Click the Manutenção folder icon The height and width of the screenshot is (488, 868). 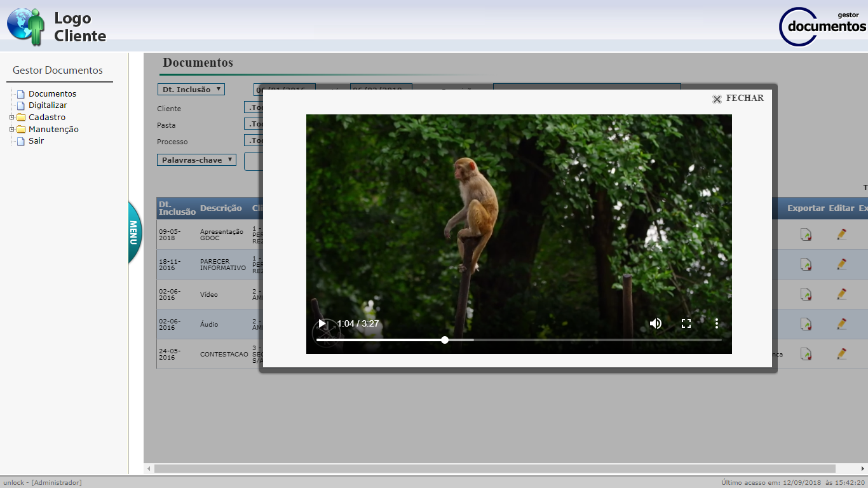click(x=21, y=129)
